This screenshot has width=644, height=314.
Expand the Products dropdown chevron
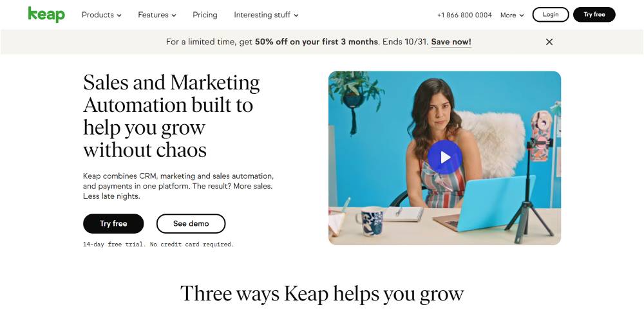(x=119, y=15)
